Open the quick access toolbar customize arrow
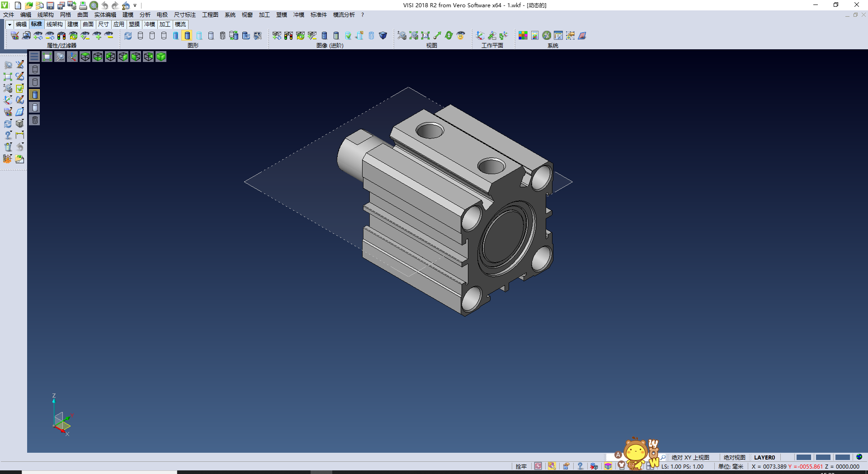The image size is (868, 474). click(x=135, y=5)
